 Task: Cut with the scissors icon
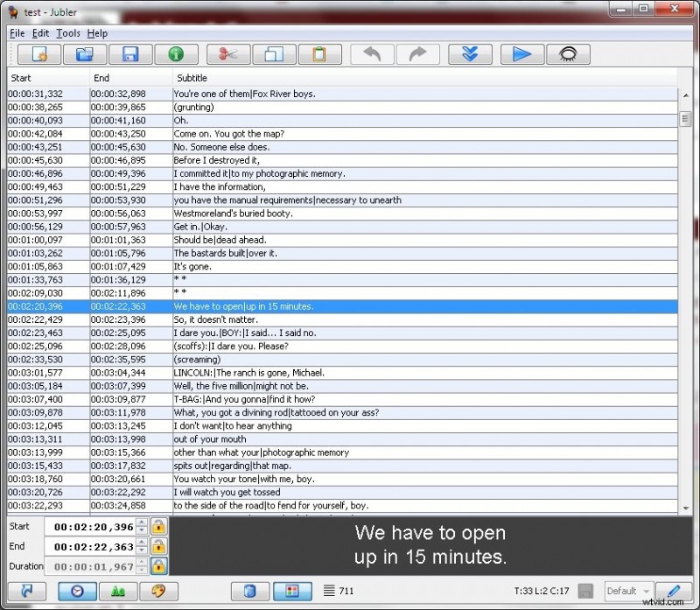tap(227, 53)
